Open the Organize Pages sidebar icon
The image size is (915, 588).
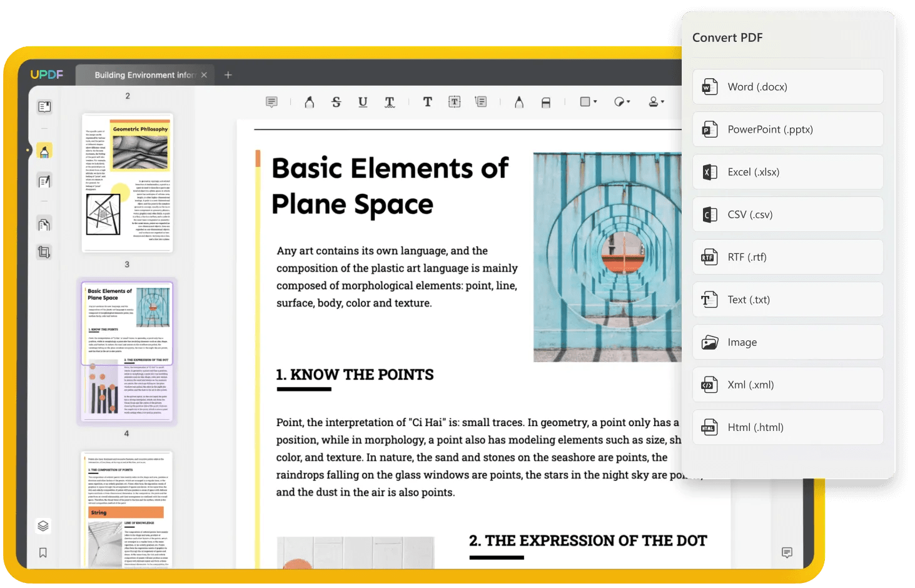coord(44,225)
